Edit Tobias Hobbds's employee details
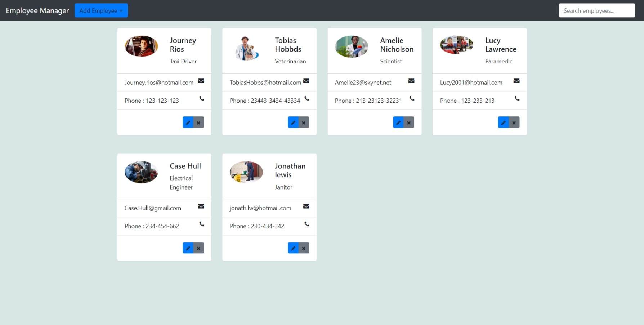The height and width of the screenshot is (325, 644). [x=293, y=122]
